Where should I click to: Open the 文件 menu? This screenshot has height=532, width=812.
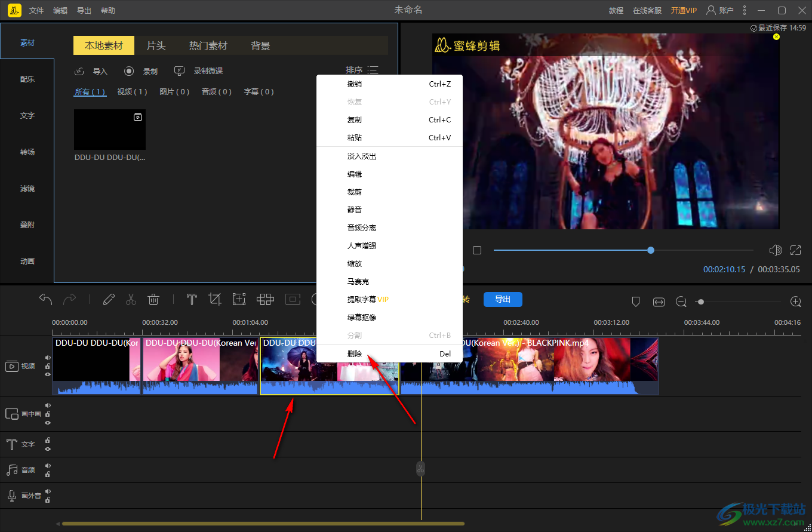point(36,11)
